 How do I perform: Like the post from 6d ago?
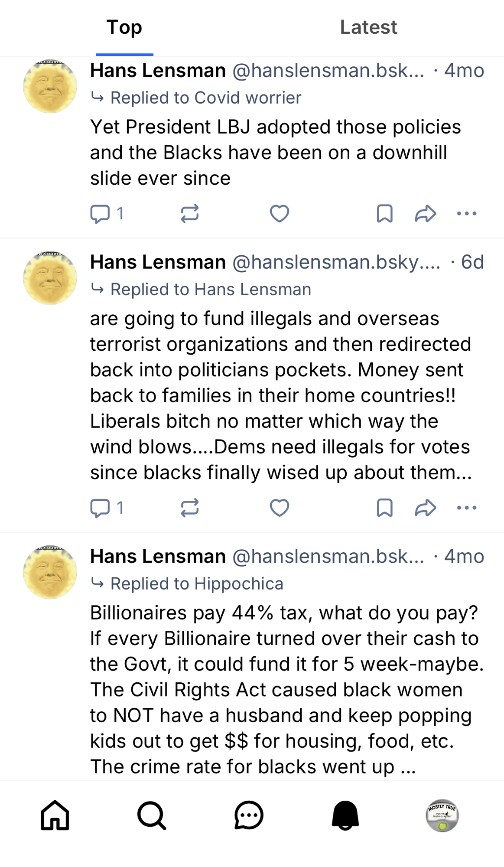[x=280, y=508]
